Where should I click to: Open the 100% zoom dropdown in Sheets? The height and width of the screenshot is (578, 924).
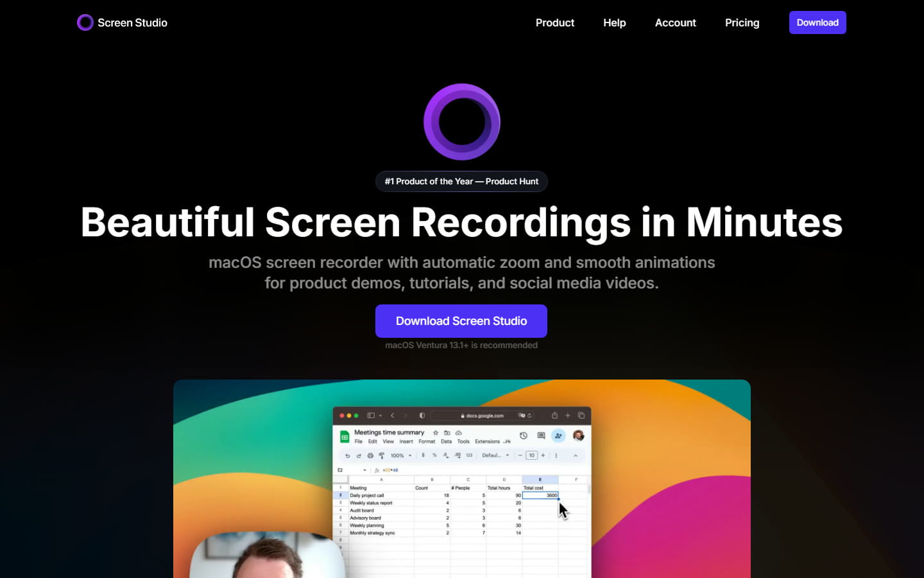[x=401, y=455]
